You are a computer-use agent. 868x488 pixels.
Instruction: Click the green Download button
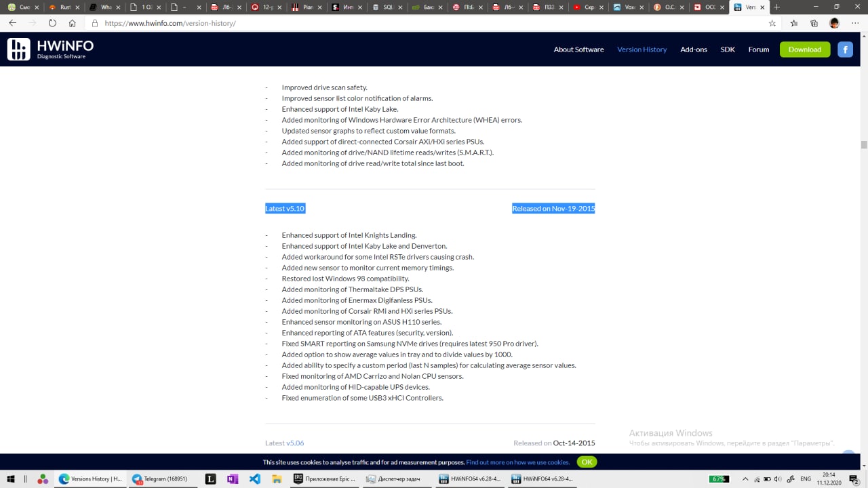[805, 49]
